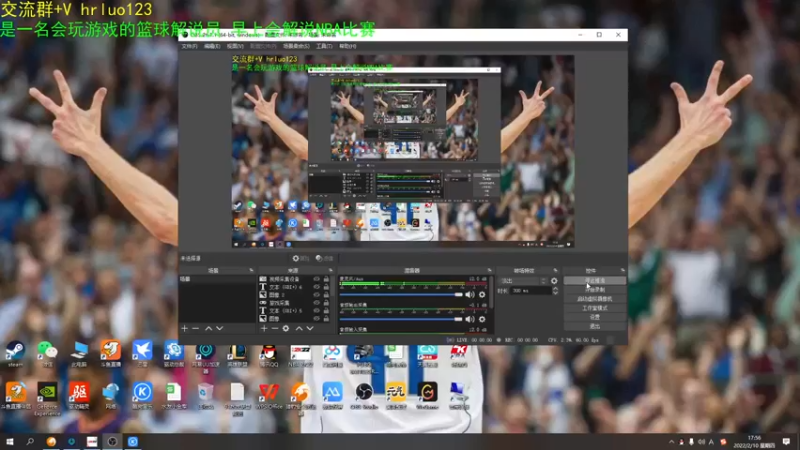Open the Steam desktop shortcut
Image resolution: width=800 pixels, height=450 pixels.
coord(15,353)
